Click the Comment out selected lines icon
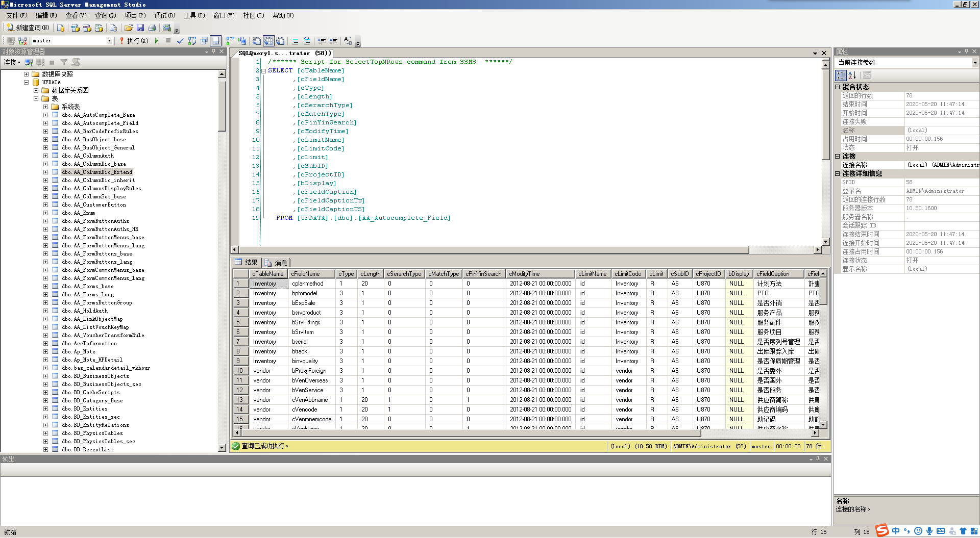Image resolution: width=980 pixels, height=538 pixels. pyautogui.click(x=295, y=41)
